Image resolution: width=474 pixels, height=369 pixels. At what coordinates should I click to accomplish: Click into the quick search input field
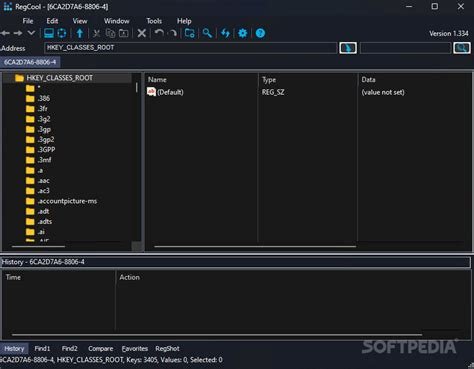coord(405,48)
